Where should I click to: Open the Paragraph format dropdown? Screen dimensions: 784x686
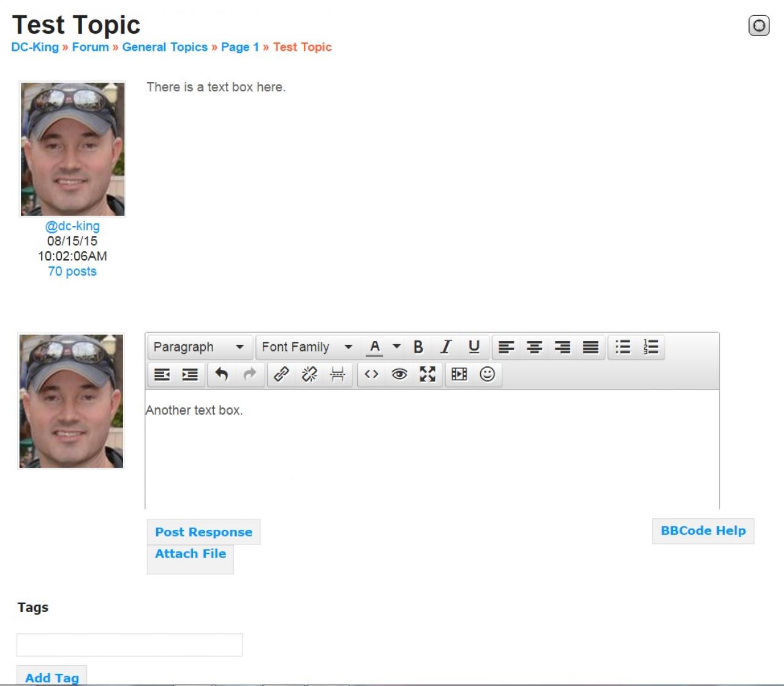pyautogui.click(x=200, y=347)
